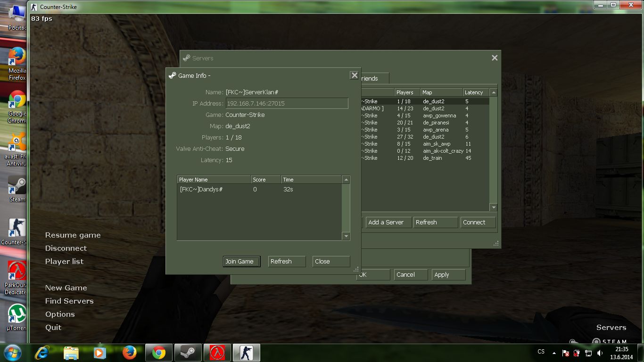Open the taskbar clock and date

point(622,353)
